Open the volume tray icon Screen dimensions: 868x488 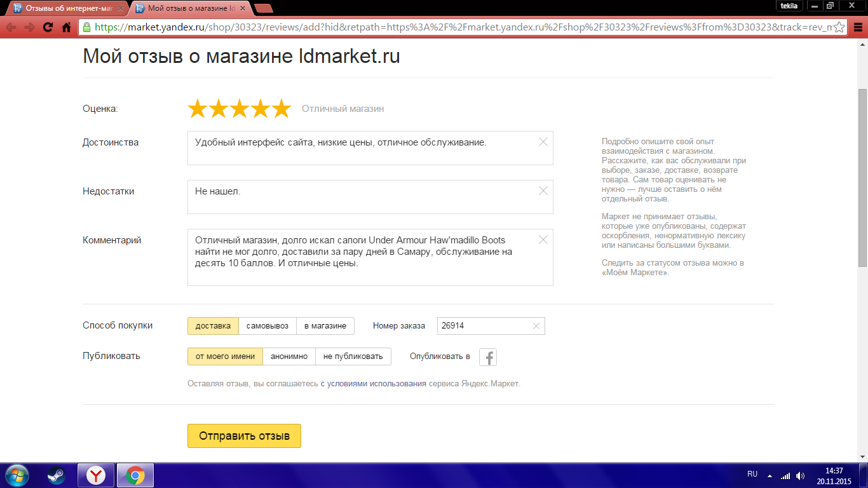tap(800, 475)
